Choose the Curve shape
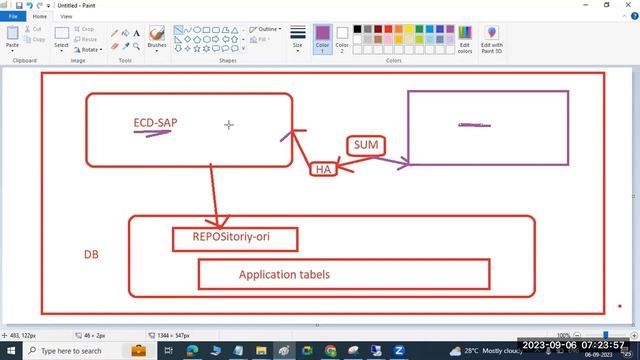This screenshot has height=360, width=640. (187, 30)
